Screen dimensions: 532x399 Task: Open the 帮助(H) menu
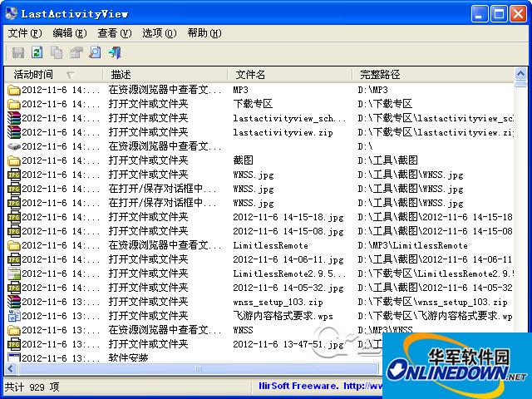[x=204, y=33]
